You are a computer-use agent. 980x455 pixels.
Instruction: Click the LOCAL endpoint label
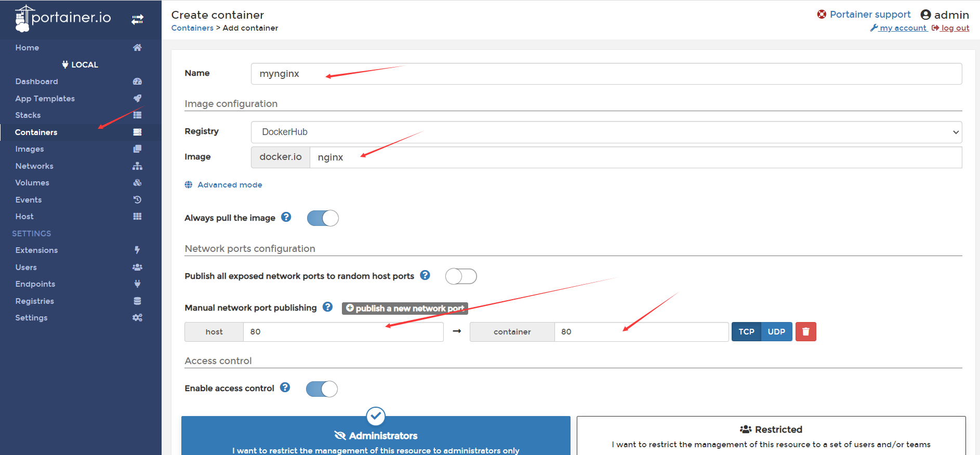click(x=80, y=65)
